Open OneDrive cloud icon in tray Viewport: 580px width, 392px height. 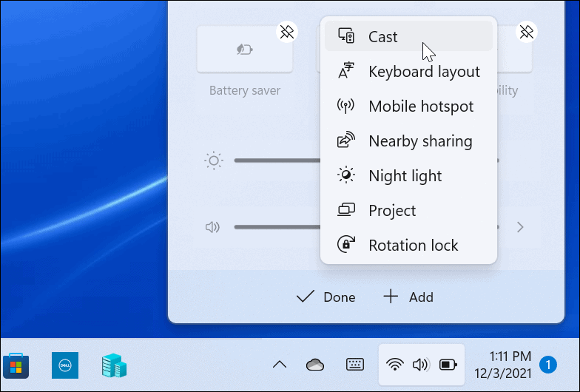315,365
